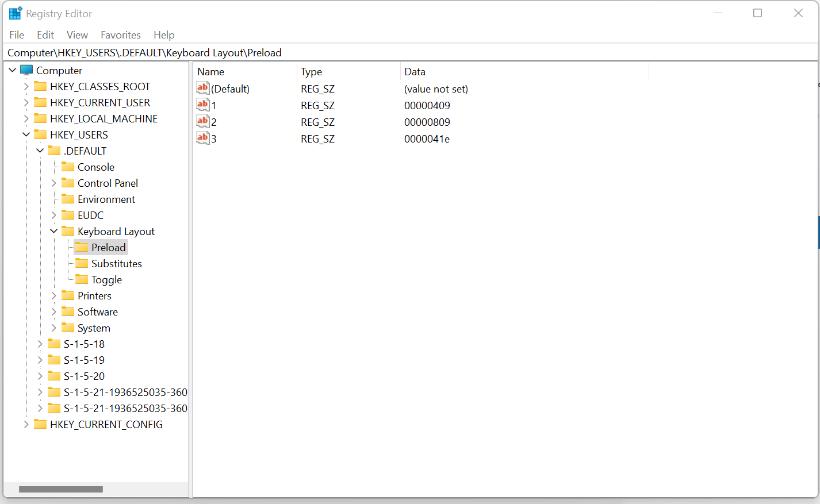Collapse the Computer root node

point(13,70)
